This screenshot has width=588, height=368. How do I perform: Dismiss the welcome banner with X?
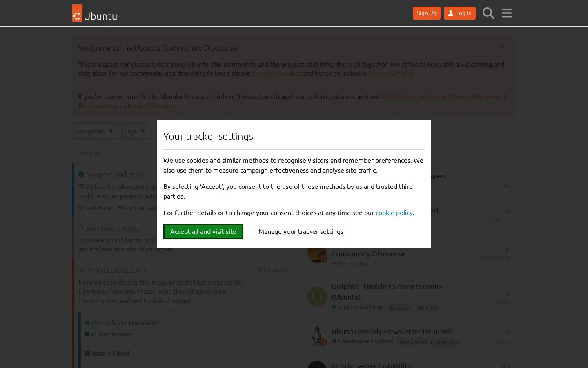pos(502,47)
